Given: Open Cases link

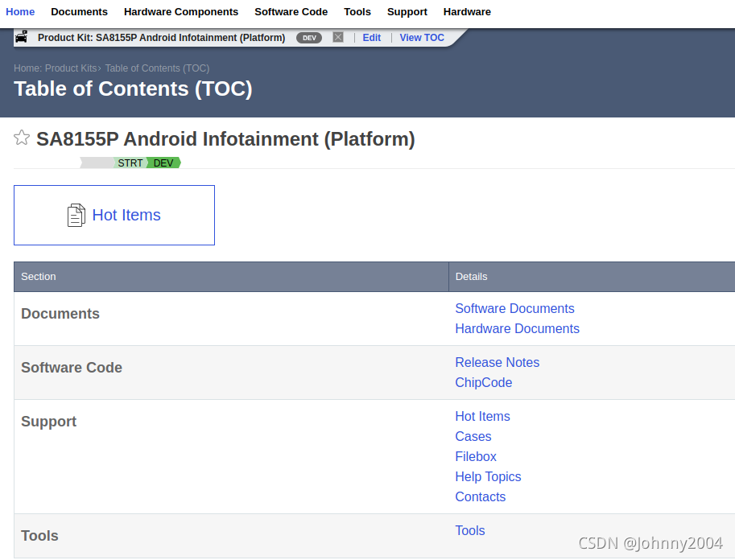Looking at the screenshot, I should tap(473, 436).
